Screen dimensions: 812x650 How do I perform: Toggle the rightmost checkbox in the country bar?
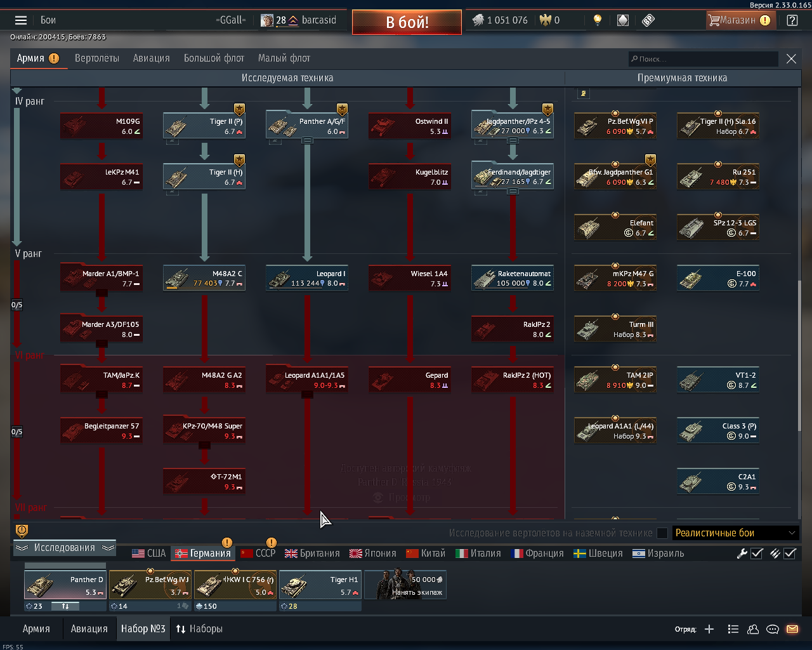[790, 554]
